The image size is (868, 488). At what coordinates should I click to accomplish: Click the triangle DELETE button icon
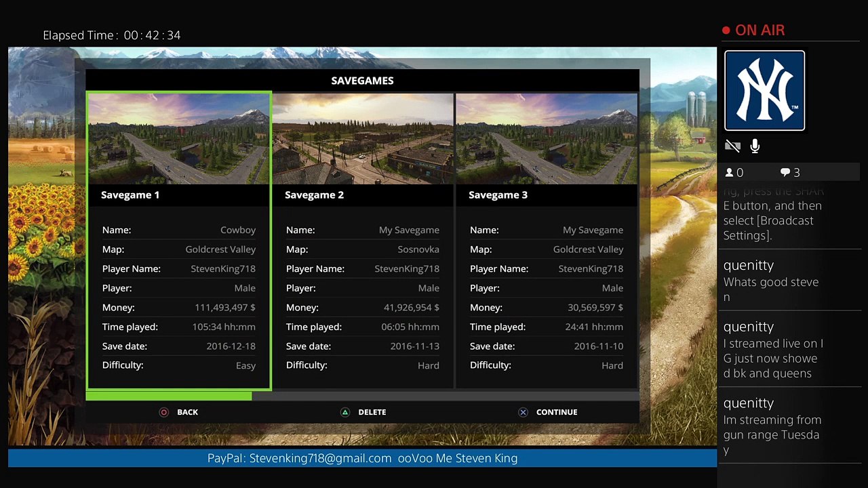(344, 412)
